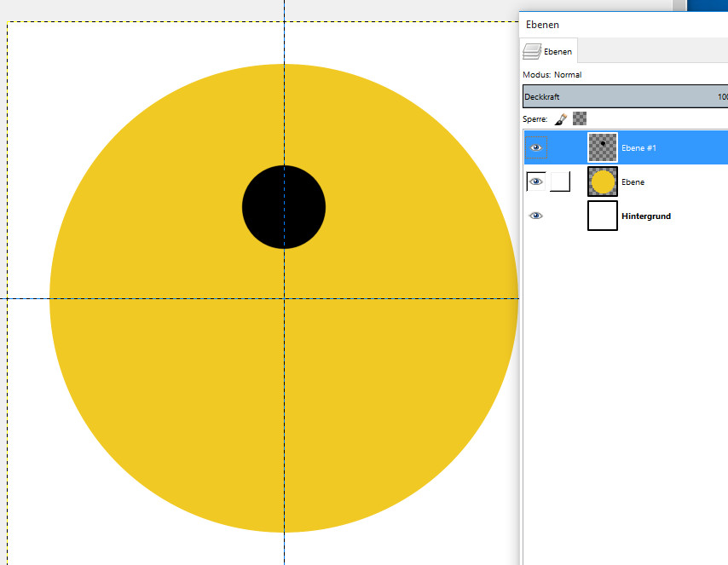Click the Deckkraft opacity slider
This screenshot has height=565, width=728.
pyautogui.click(x=622, y=97)
